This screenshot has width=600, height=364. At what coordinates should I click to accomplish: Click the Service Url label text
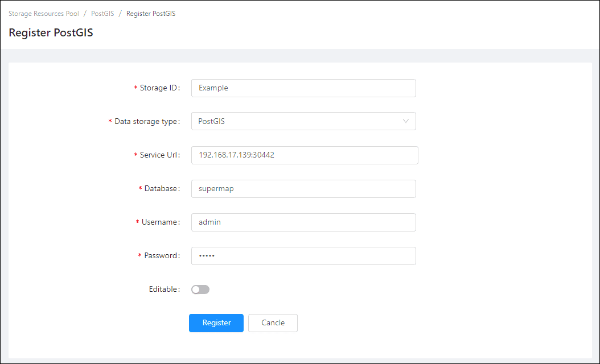(159, 155)
